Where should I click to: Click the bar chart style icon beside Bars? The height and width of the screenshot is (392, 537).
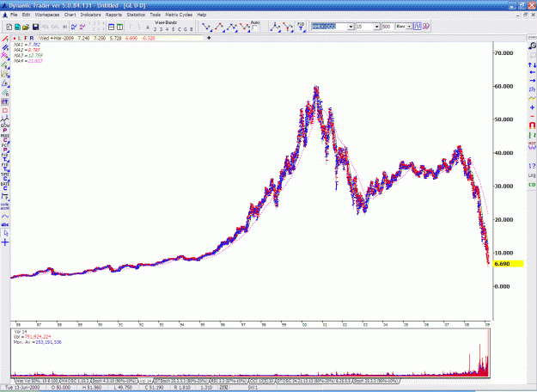(x=417, y=27)
